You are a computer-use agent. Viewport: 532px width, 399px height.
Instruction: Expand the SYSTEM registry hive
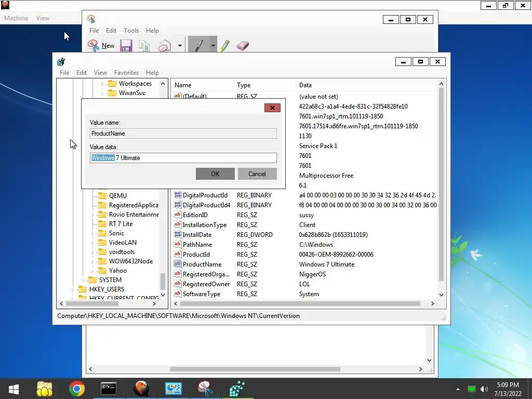[x=83, y=280]
